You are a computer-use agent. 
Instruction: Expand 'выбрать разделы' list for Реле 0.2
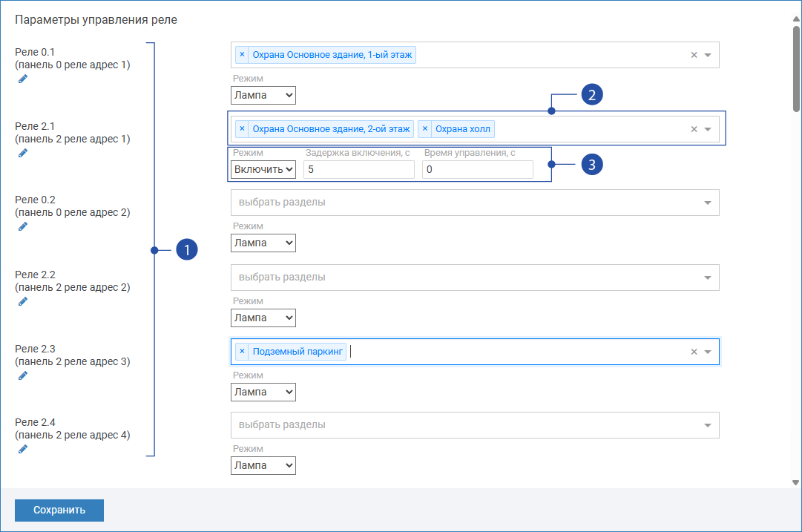pos(707,203)
